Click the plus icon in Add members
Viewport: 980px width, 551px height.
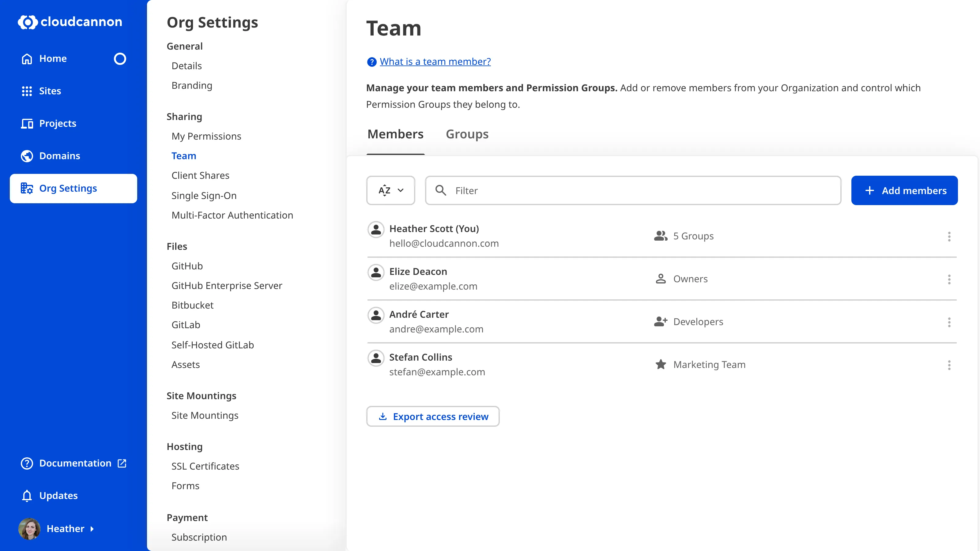pyautogui.click(x=869, y=190)
